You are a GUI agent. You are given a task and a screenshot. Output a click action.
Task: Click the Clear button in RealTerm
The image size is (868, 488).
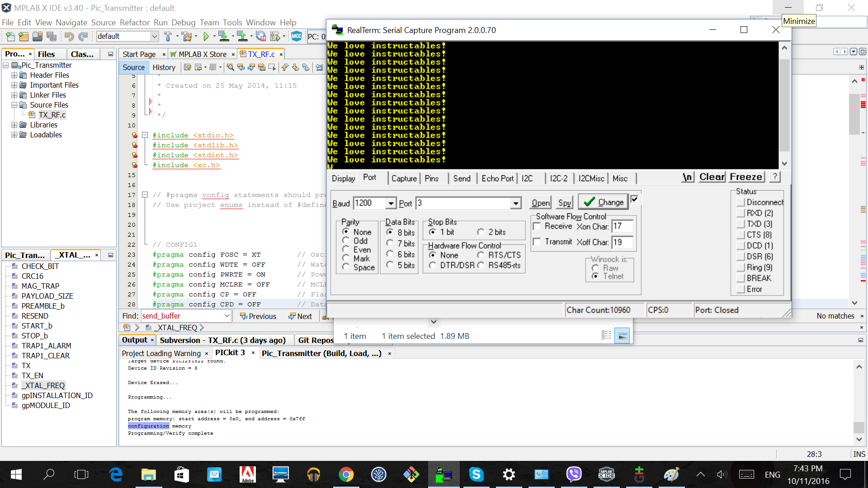(x=712, y=177)
